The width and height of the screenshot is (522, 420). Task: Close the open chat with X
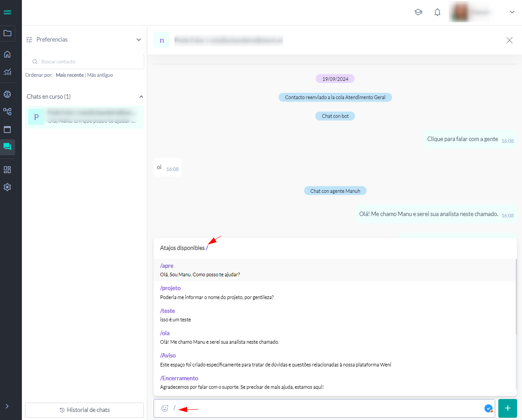(x=509, y=40)
